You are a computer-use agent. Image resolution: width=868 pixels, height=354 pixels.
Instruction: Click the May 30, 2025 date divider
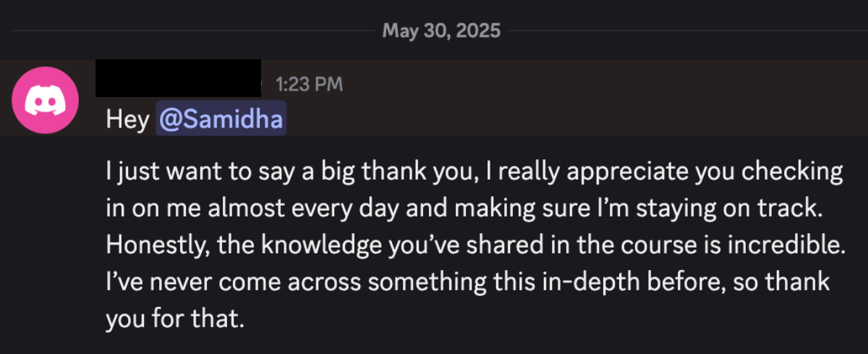click(441, 30)
